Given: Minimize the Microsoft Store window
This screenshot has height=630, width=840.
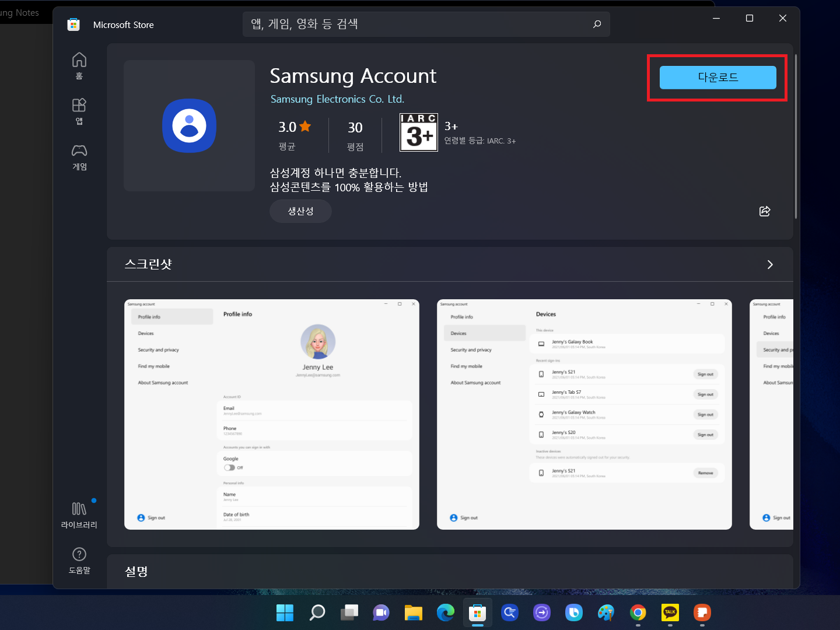Looking at the screenshot, I should [716, 18].
